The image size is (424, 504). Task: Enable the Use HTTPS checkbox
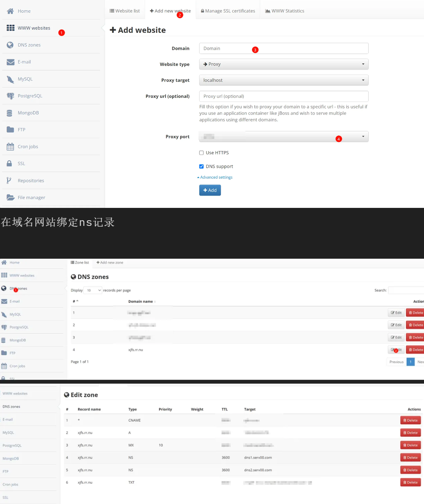click(x=202, y=153)
